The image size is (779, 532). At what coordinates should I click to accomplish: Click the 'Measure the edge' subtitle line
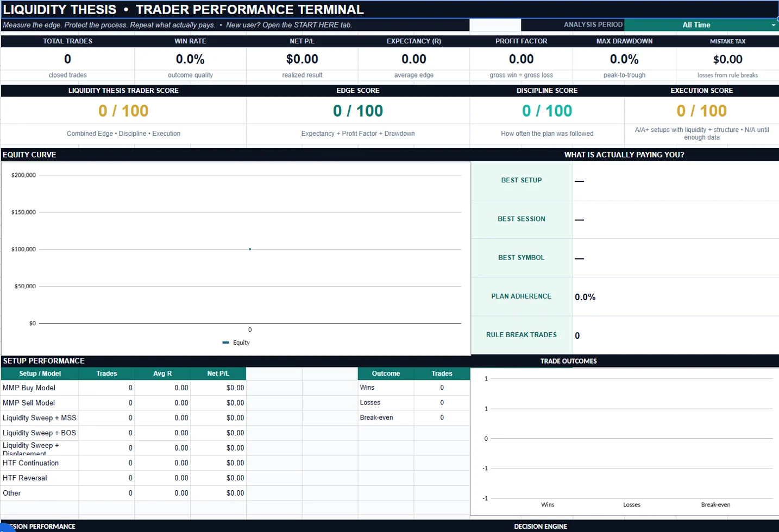tap(178, 25)
